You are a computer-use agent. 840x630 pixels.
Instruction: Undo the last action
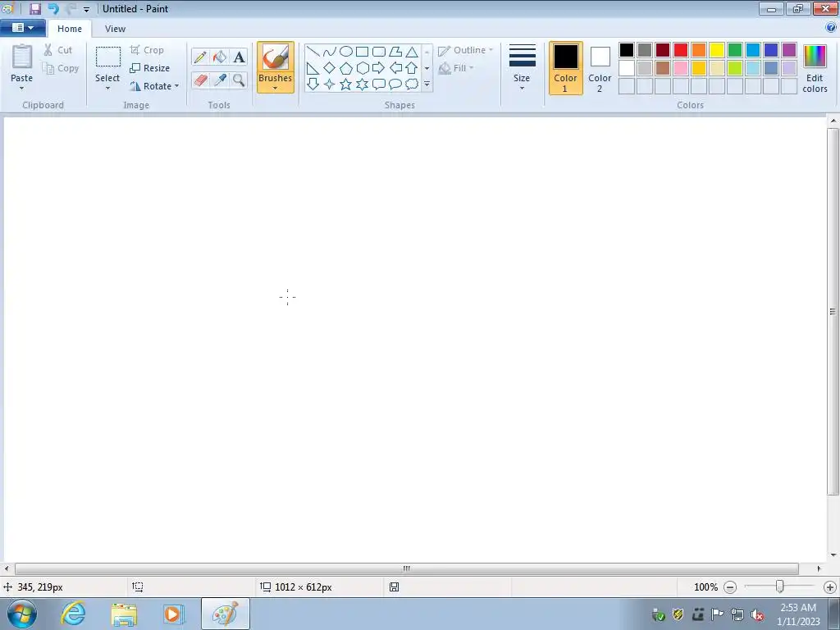click(x=53, y=8)
